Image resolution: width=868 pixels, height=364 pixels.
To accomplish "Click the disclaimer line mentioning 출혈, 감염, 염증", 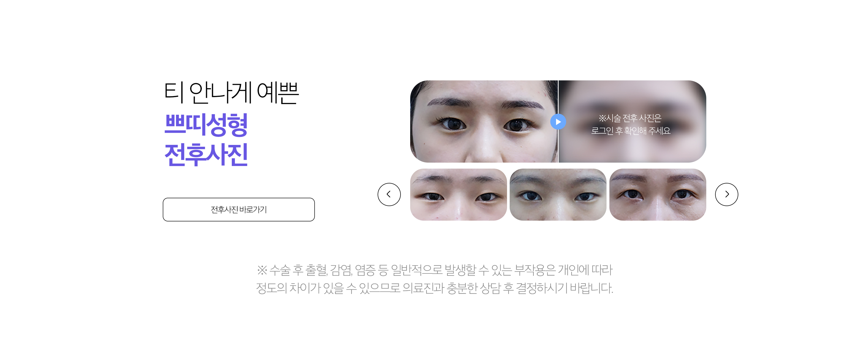I will tap(435, 270).
